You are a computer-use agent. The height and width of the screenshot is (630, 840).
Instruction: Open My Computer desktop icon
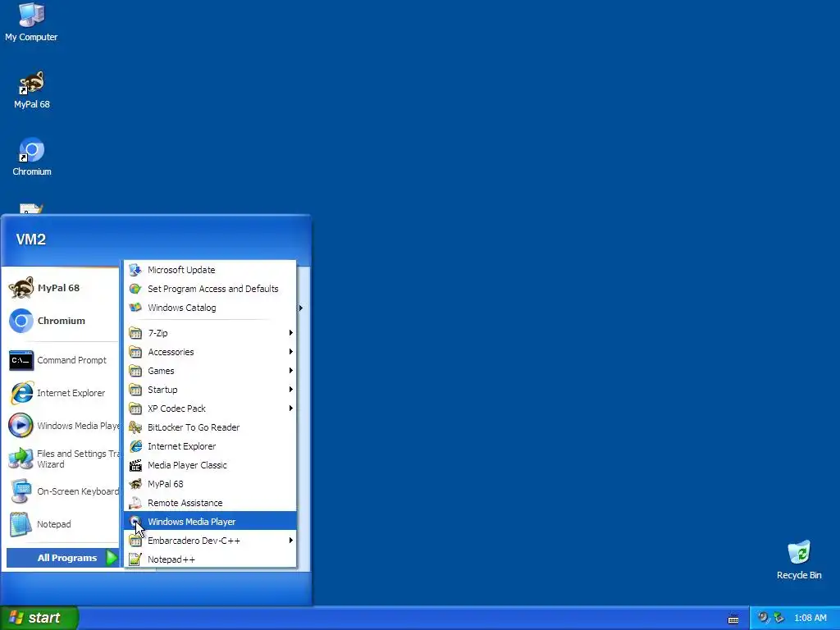31,22
